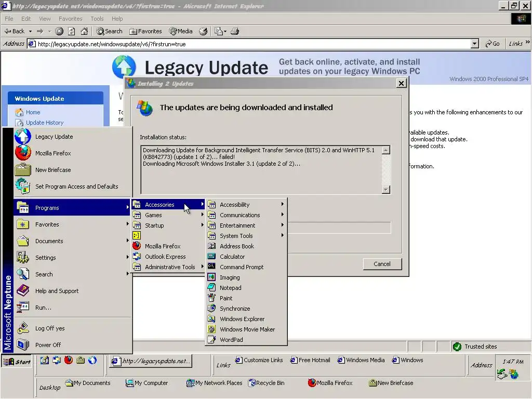Click the Mail icon in IE toolbar

[220, 31]
